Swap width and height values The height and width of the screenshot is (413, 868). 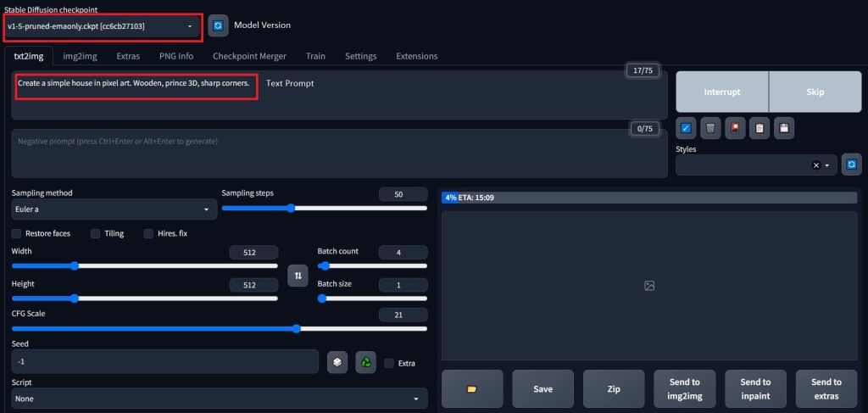tap(298, 275)
